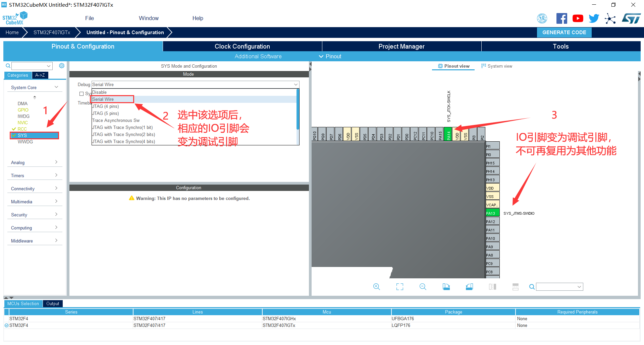
Task: Open the settings gear in categories panel
Action: click(x=62, y=66)
